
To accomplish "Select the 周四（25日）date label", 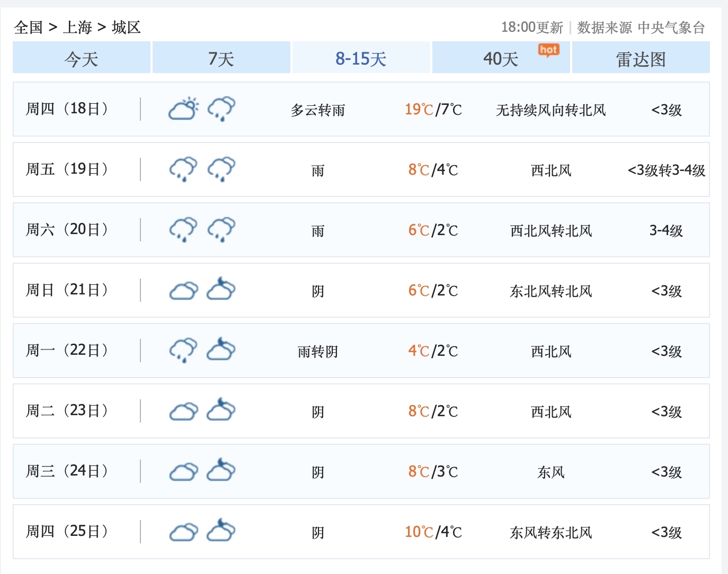I will (x=67, y=532).
